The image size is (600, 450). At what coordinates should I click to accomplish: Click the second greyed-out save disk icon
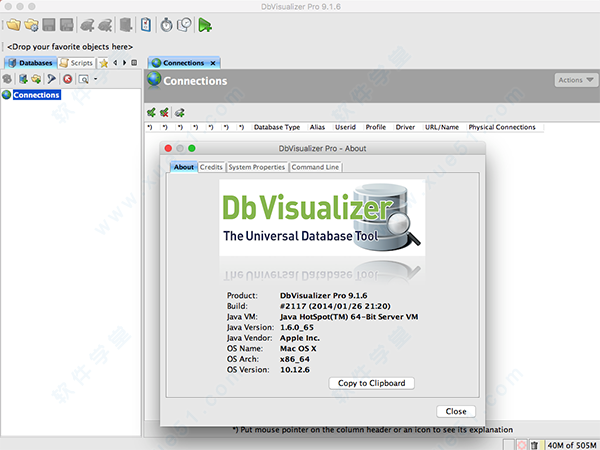click(x=67, y=25)
